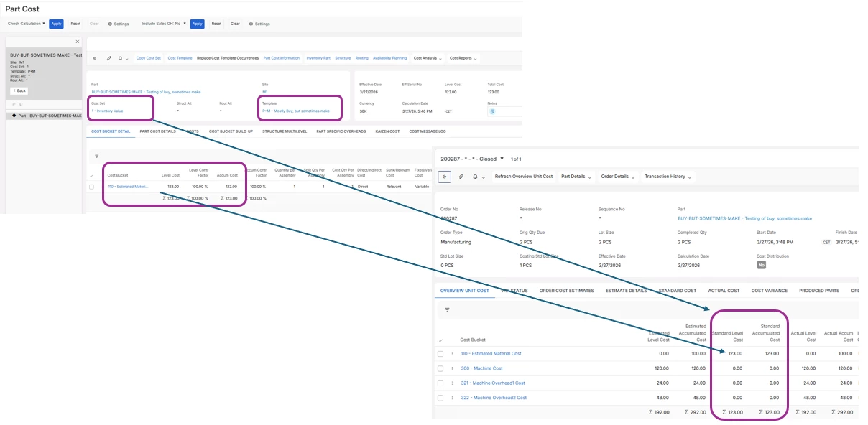
Task: Open the 300 - Machine Cost bucket link
Action: pos(481,368)
